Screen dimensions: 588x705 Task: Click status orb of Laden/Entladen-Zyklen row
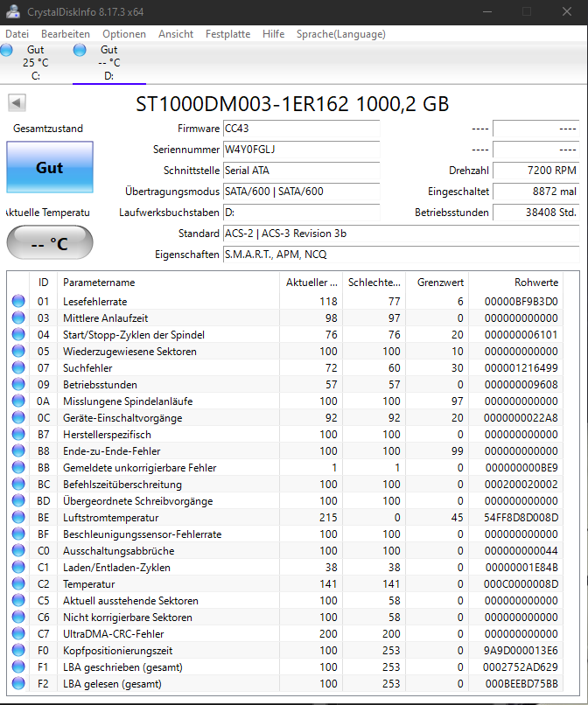pos(18,568)
